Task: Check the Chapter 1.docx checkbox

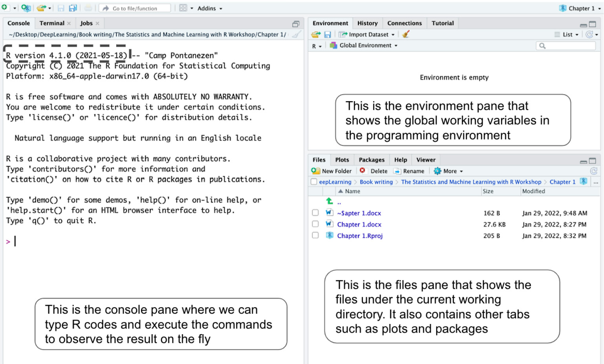Action: coord(315,224)
